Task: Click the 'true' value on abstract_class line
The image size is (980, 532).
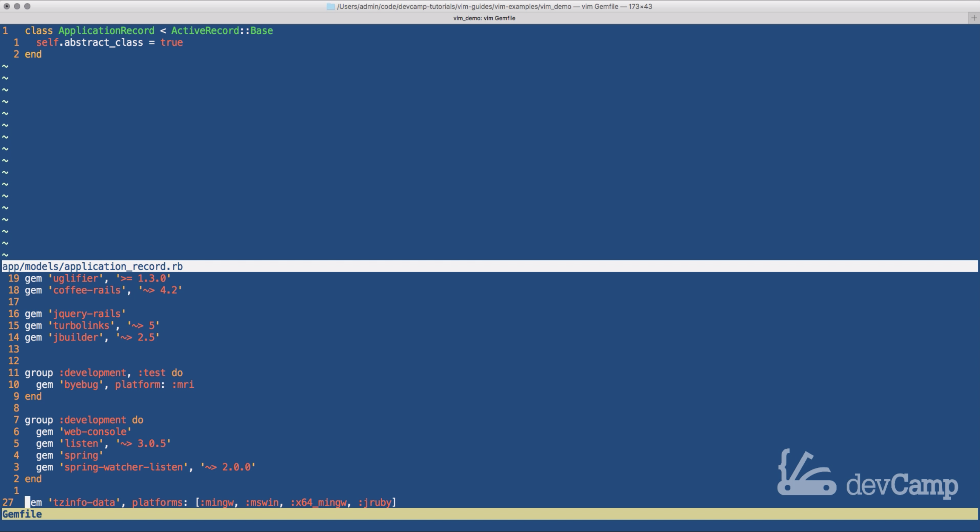Action: pyautogui.click(x=172, y=43)
